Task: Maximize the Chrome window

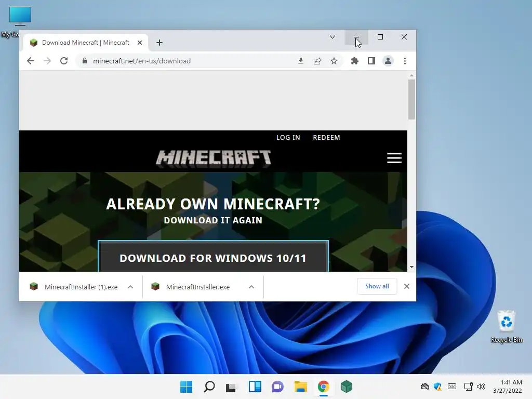Action: [380, 37]
